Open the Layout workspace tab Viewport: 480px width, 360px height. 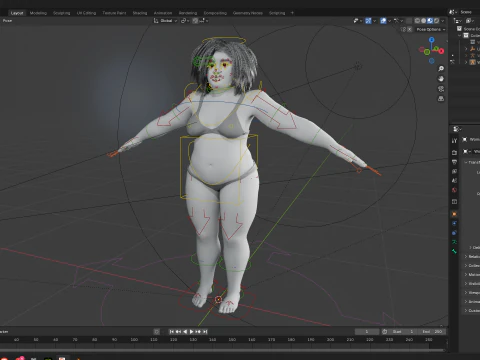coord(17,13)
